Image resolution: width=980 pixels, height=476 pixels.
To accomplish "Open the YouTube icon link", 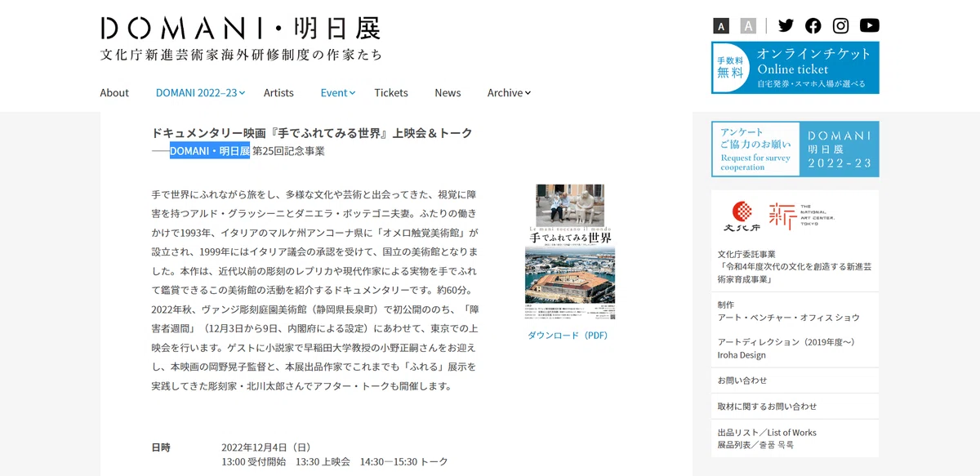I will (869, 25).
